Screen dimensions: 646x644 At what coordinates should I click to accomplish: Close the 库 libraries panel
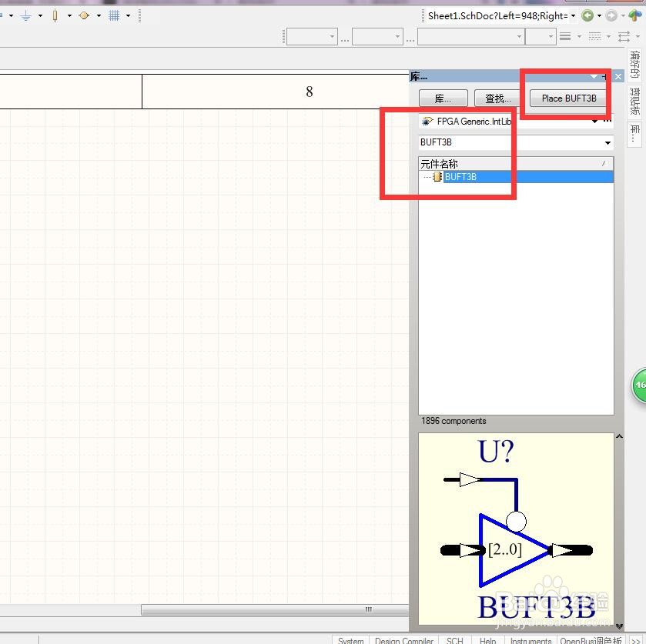(x=618, y=77)
